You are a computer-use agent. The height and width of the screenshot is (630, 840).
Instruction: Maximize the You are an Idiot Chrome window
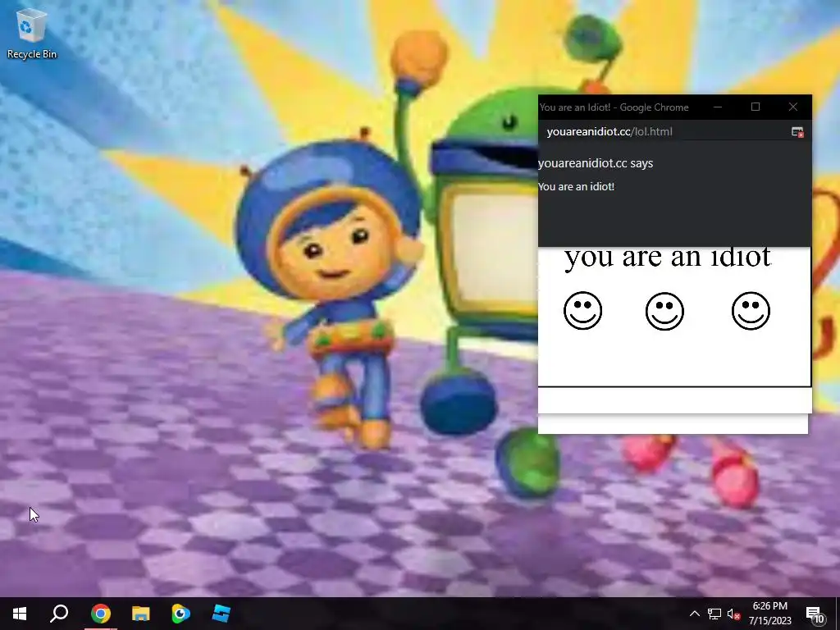click(756, 107)
